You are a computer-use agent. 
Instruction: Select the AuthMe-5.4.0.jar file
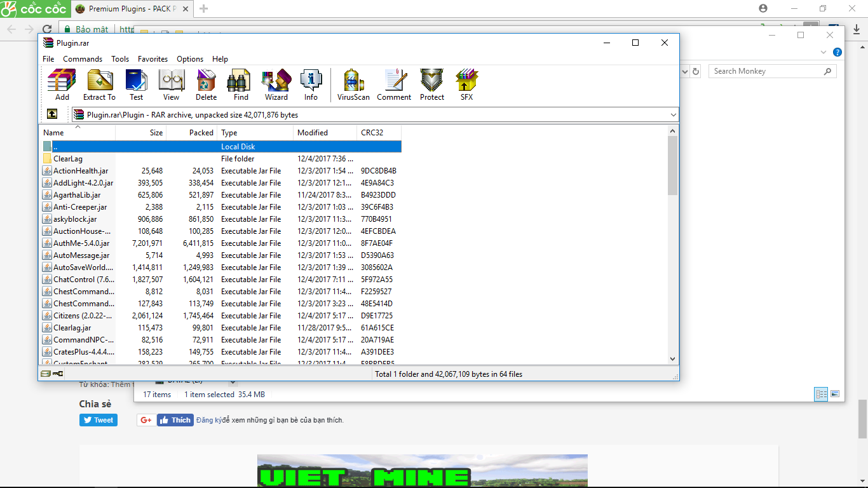pos(221,243)
